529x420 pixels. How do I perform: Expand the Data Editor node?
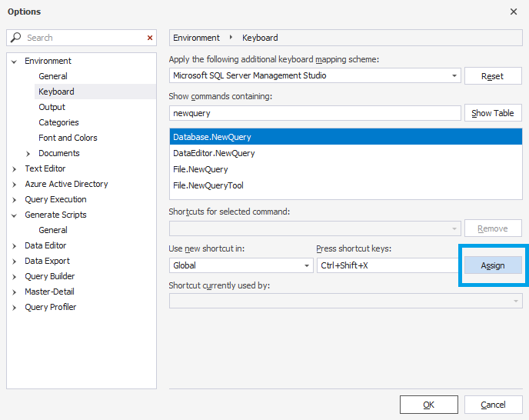coord(14,246)
